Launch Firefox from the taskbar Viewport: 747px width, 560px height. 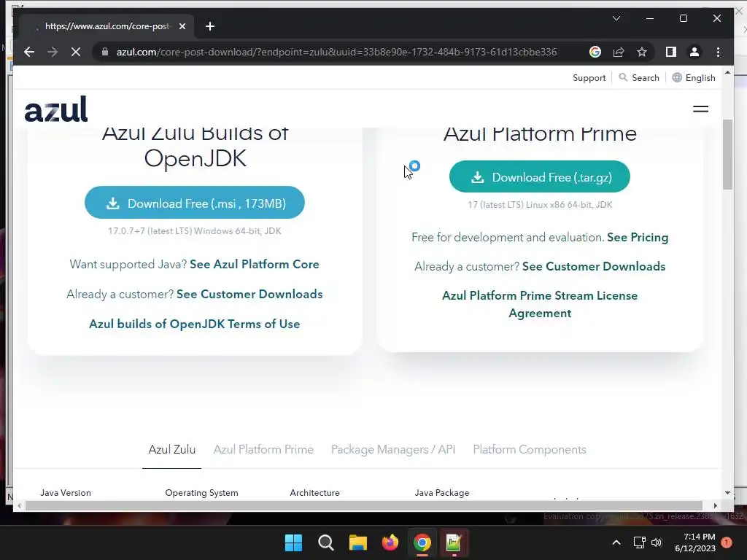pos(390,542)
